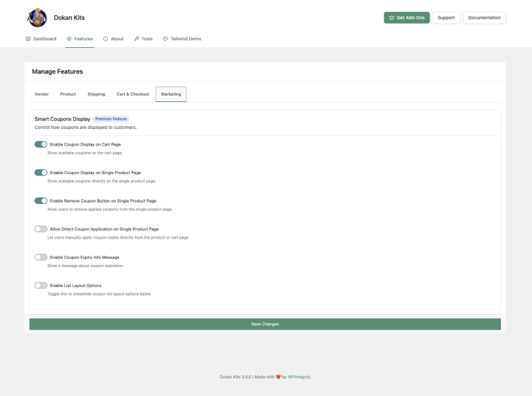The height and width of the screenshot is (396, 532).
Task: Open the Cart & Checkout tab
Action: point(132,94)
